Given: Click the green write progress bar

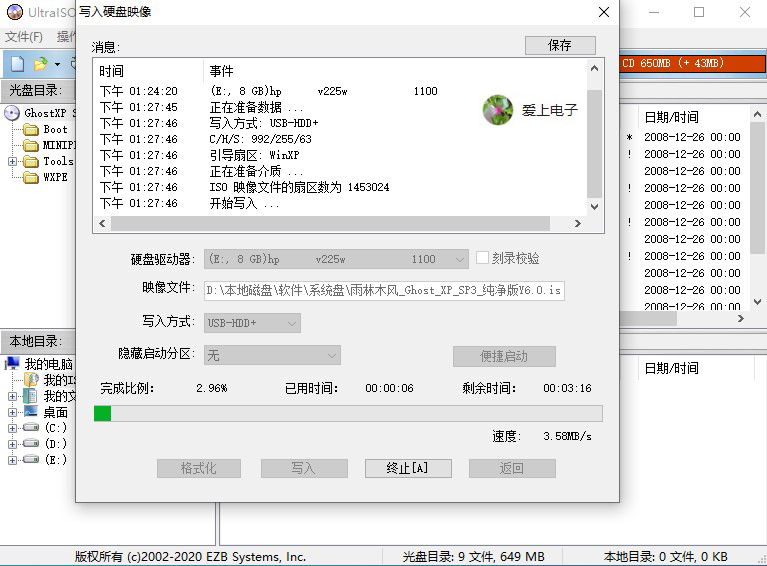Looking at the screenshot, I should [x=348, y=413].
